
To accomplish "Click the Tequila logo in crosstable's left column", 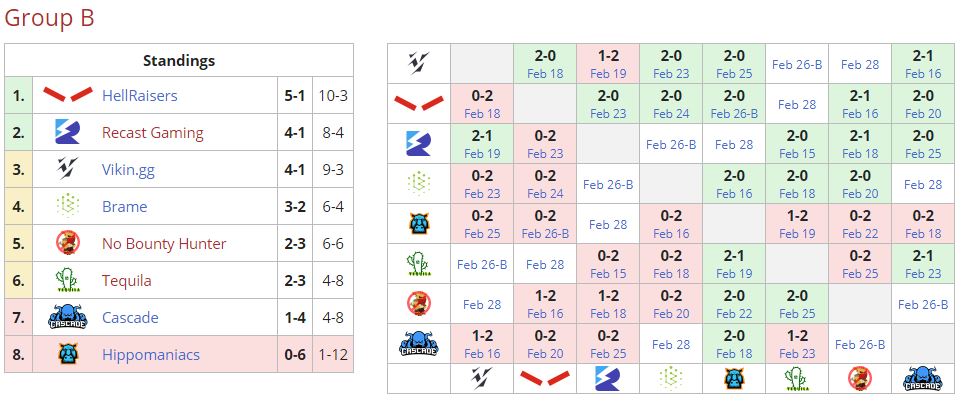I will 418,264.
